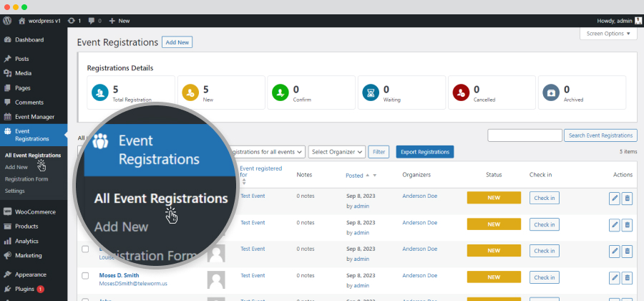Viewport: 644px width, 301px height.
Task: Click the Search Event Registrations button
Action: coord(600,135)
